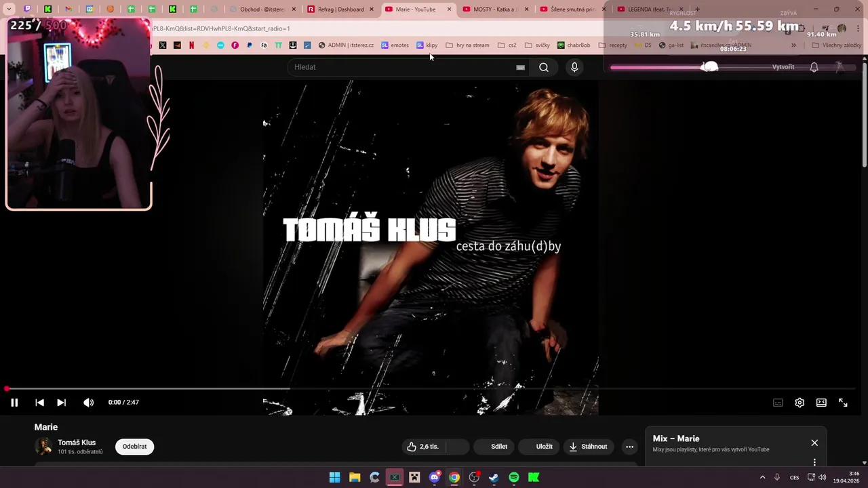
Task: Open the 'chabrBob' bookmark
Action: pos(574,45)
